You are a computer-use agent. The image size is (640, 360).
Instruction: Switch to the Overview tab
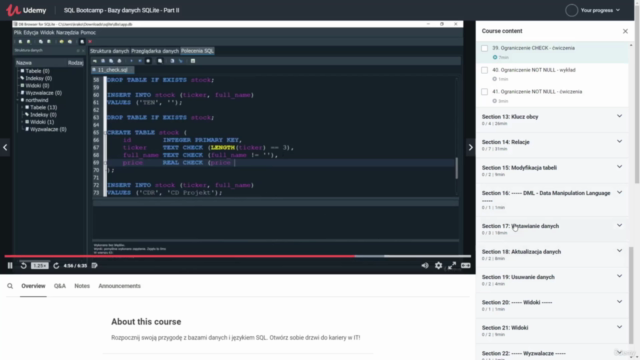pos(33,286)
